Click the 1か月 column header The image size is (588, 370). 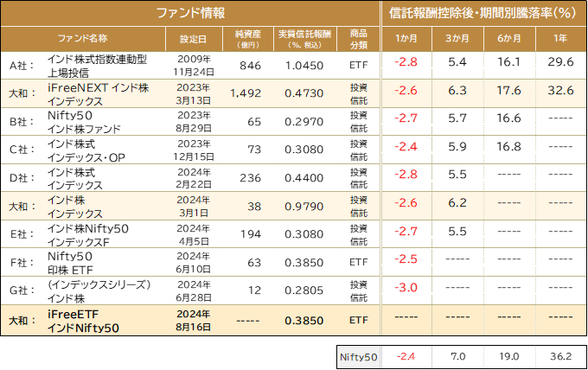coord(406,38)
